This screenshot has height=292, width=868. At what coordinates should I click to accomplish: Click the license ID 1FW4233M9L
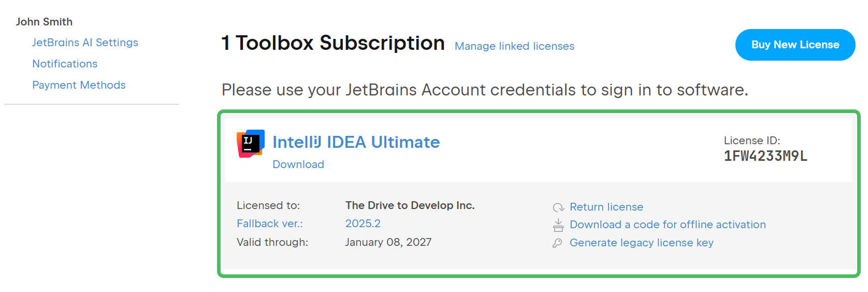765,156
